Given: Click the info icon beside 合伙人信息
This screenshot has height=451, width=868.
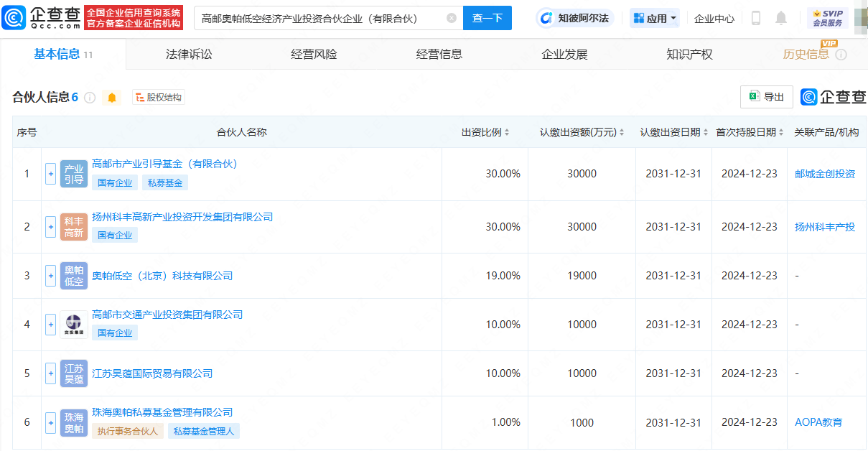Looking at the screenshot, I should pos(90,98).
